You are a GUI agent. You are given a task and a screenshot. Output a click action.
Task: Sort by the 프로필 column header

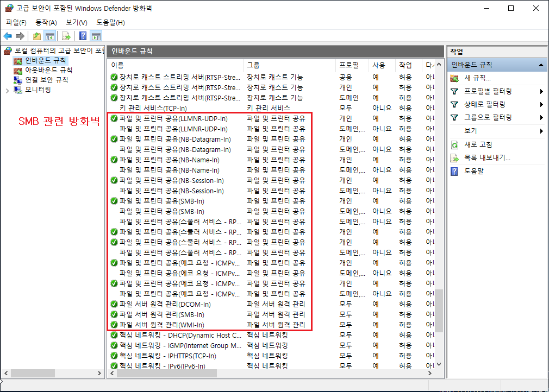coord(352,65)
